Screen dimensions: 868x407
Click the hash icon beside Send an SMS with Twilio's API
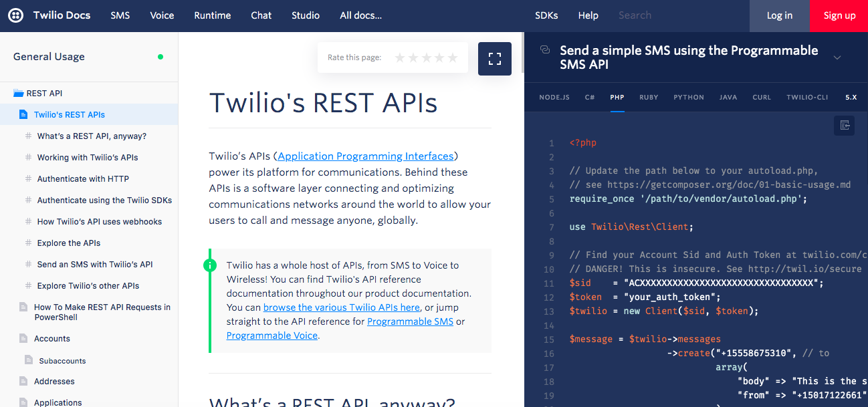coord(28,264)
